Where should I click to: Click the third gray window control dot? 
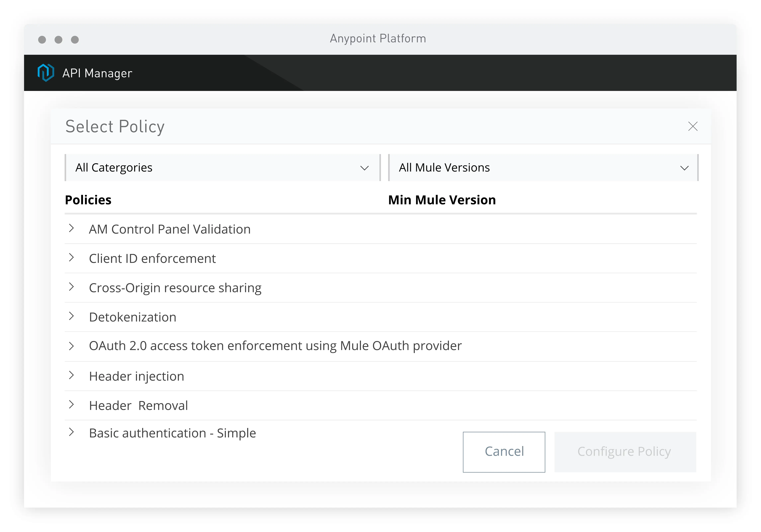[x=75, y=40]
